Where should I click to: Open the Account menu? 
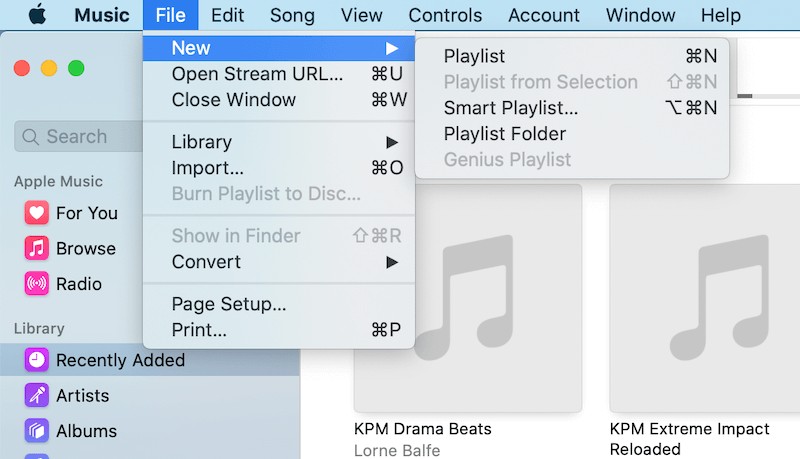(544, 15)
